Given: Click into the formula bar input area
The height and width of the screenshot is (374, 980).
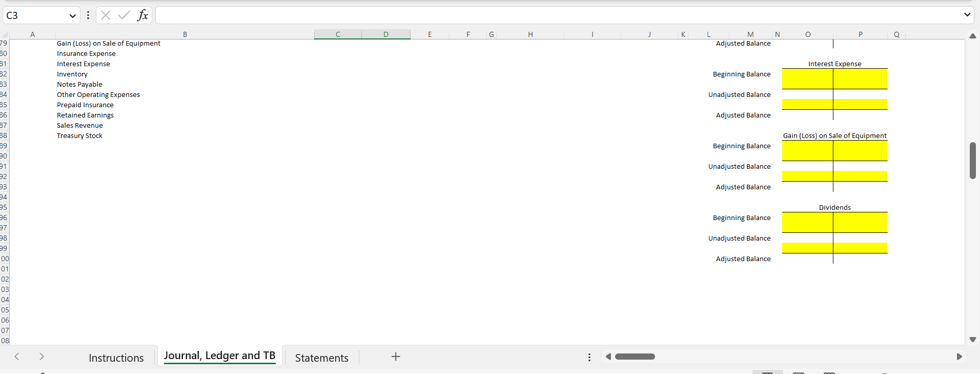Looking at the screenshot, I should tap(558, 15).
